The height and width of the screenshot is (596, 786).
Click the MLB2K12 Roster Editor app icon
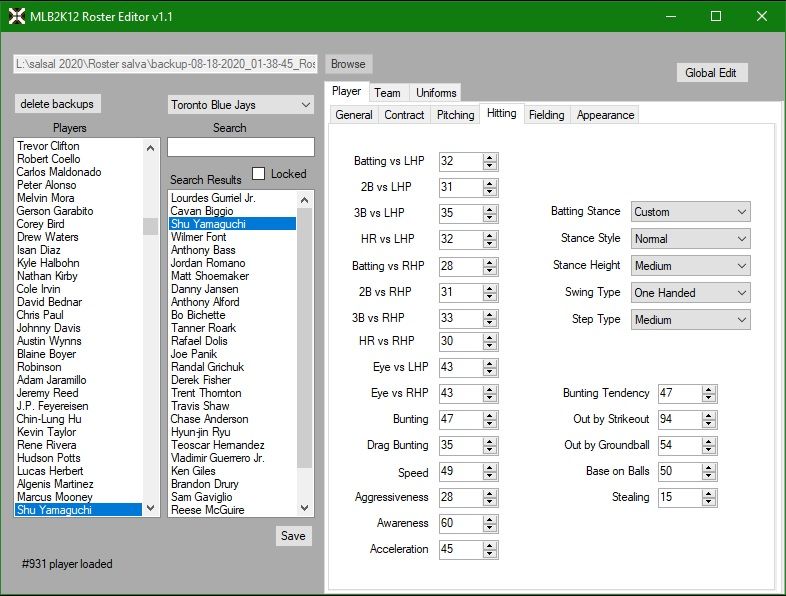pyautogui.click(x=17, y=17)
